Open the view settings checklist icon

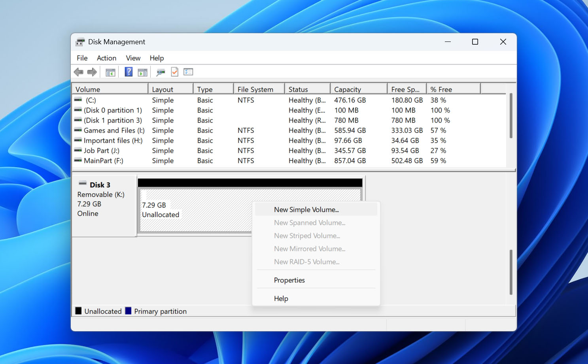188,72
